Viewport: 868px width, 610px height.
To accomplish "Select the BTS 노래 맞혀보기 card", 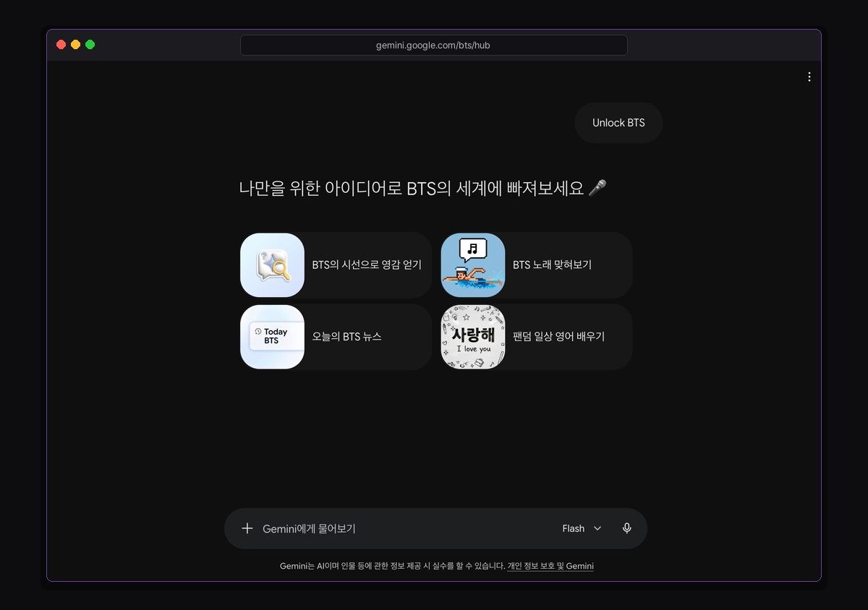I will (x=537, y=265).
